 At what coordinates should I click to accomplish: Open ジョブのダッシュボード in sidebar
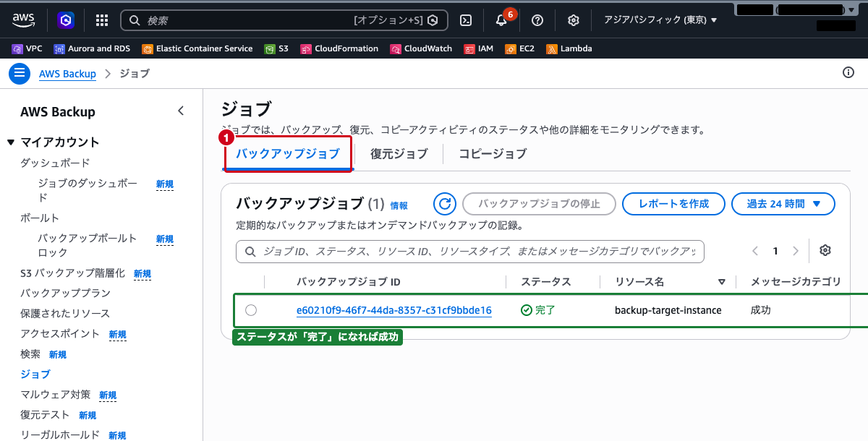click(88, 190)
